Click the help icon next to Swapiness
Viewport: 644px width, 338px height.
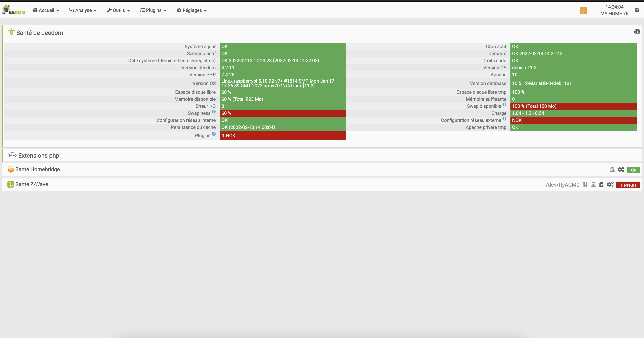(214, 112)
